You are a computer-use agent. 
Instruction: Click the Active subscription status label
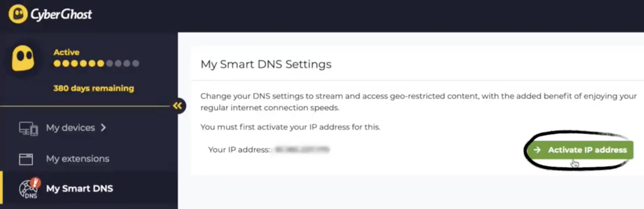[66, 52]
